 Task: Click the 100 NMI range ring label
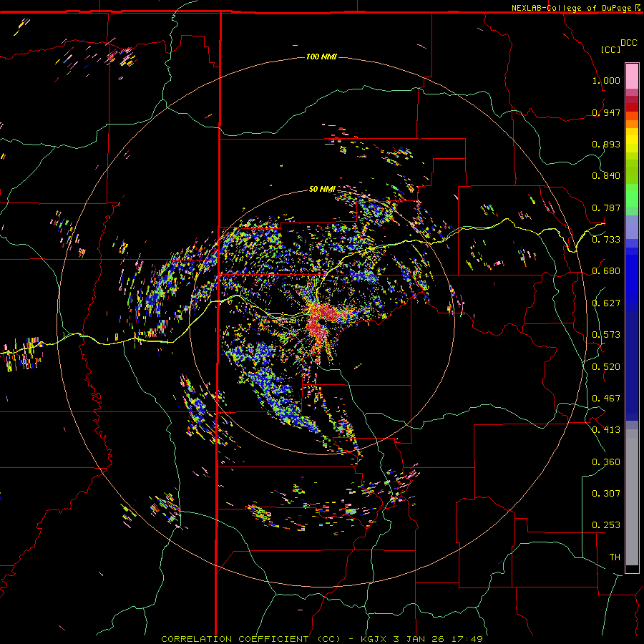[321, 57]
